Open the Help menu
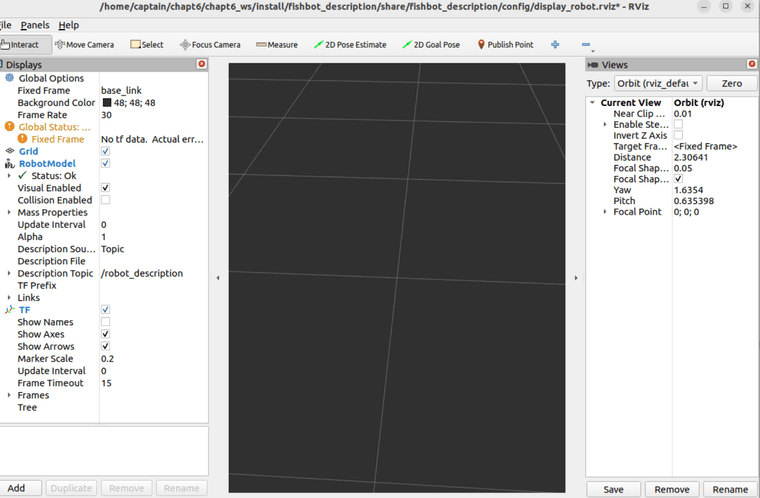The image size is (760, 498). coord(68,25)
